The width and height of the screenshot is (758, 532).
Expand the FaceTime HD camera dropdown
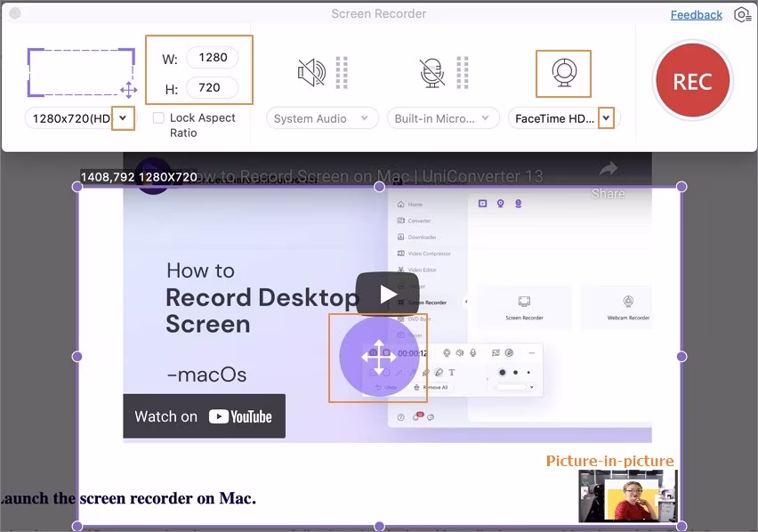tap(606, 118)
